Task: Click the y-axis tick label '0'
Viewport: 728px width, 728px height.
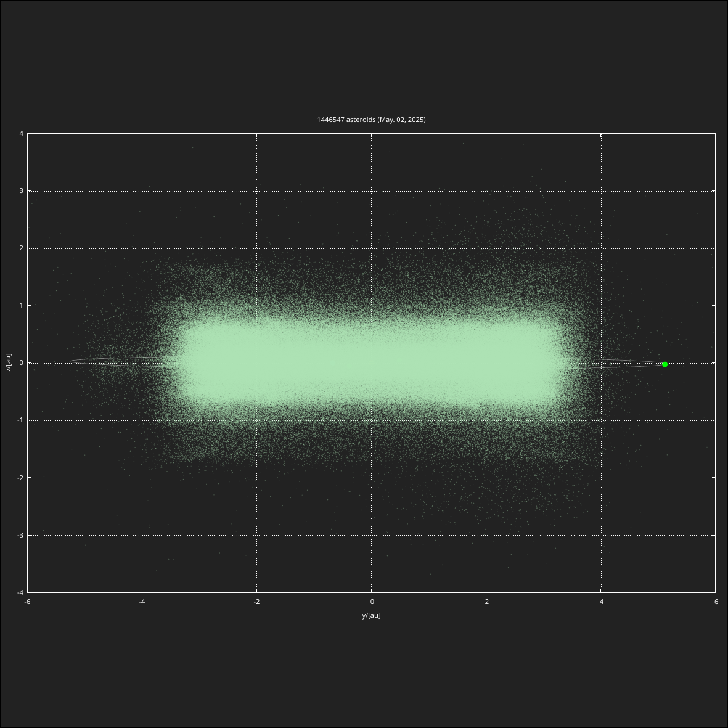Action: click(22, 362)
